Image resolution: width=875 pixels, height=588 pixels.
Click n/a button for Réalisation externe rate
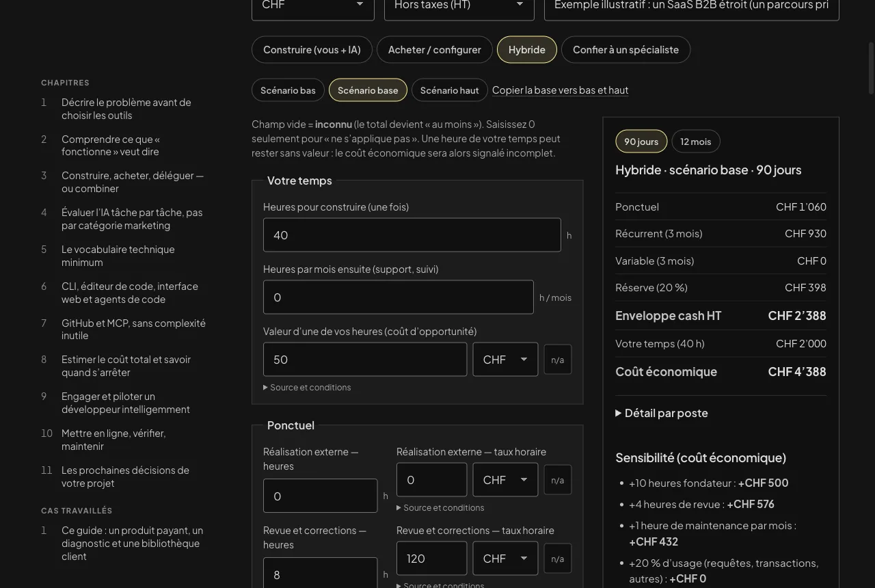click(x=558, y=480)
